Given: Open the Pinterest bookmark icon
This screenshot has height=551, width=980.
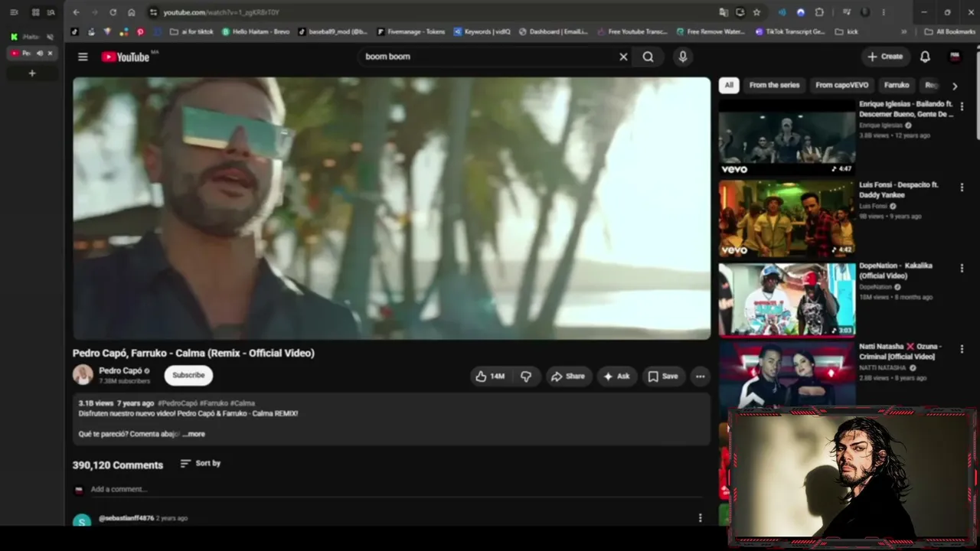Looking at the screenshot, I should 140,32.
